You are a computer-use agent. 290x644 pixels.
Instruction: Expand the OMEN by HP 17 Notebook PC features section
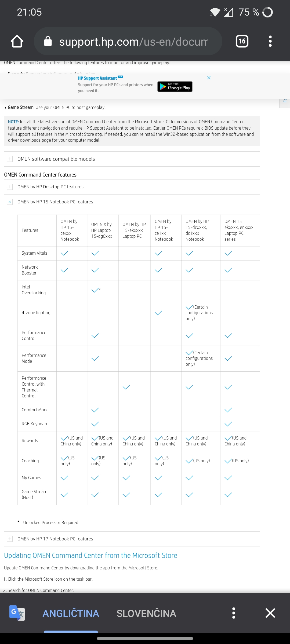pyautogui.click(x=10, y=539)
